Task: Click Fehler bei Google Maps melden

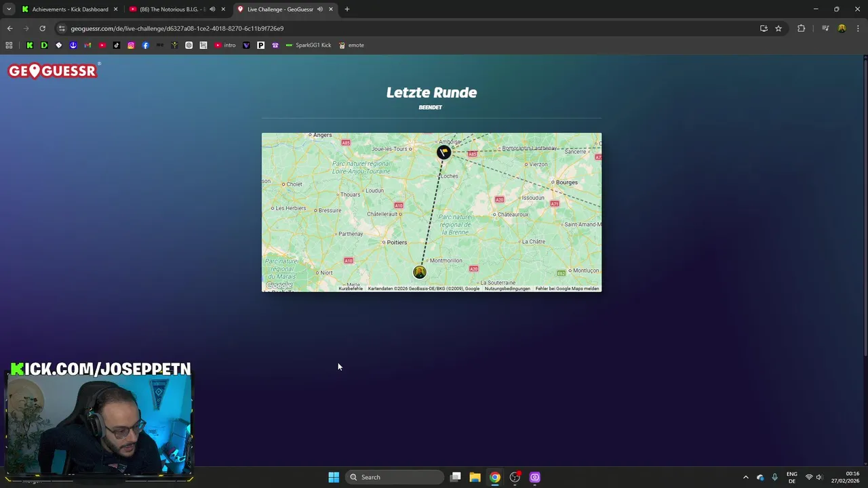Action: 567,289
